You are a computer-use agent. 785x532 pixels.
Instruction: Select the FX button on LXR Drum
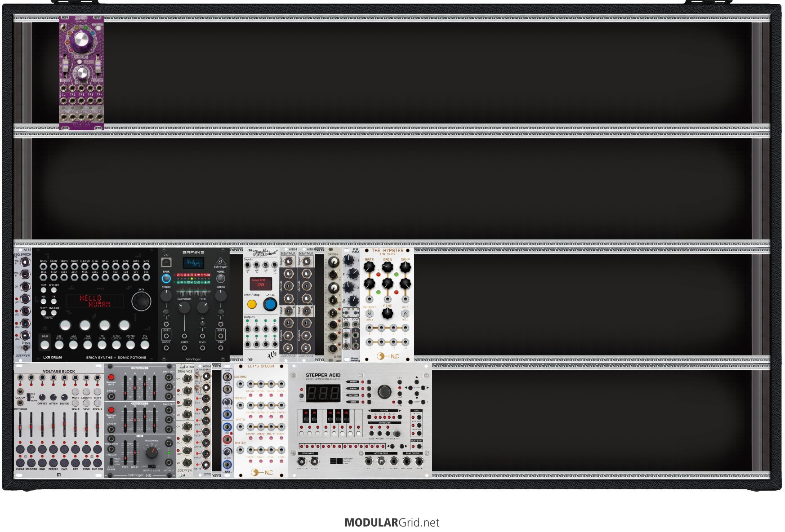point(54,301)
